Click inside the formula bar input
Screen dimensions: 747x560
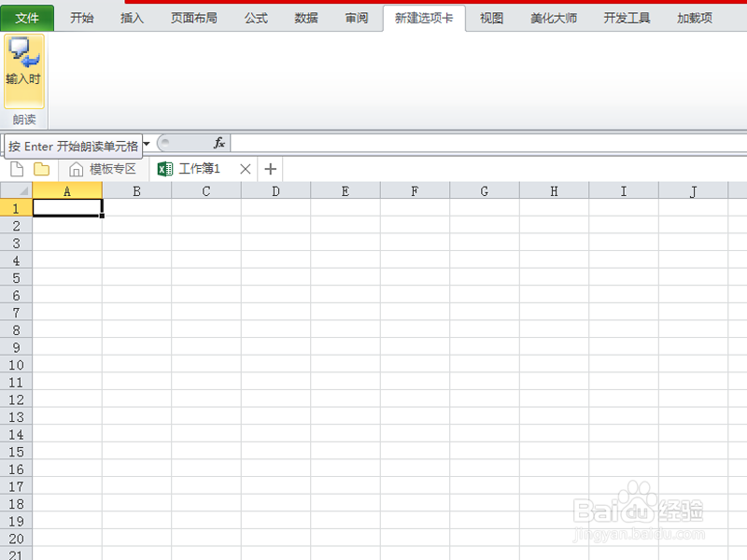488,143
